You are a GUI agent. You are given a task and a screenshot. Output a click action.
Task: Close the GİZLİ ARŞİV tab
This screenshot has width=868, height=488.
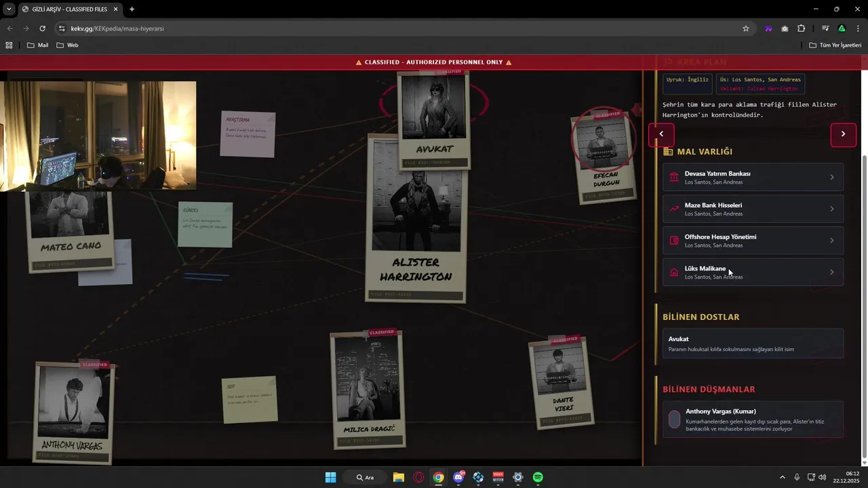point(115,9)
